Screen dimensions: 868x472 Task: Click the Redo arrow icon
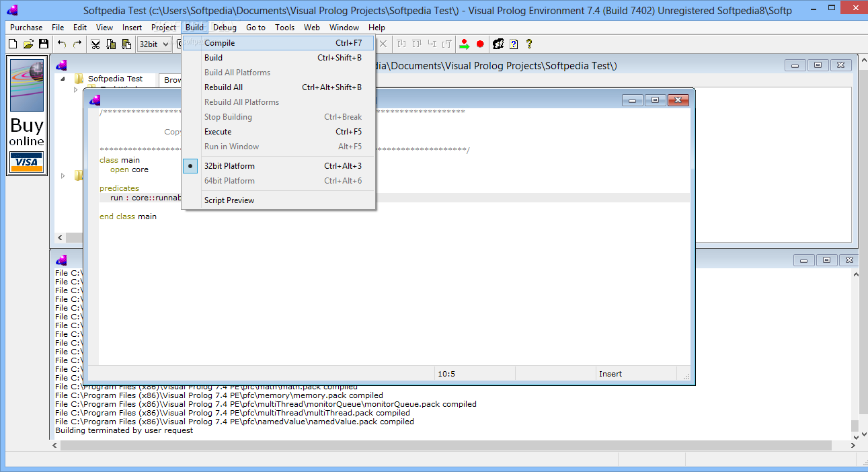click(77, 44)
